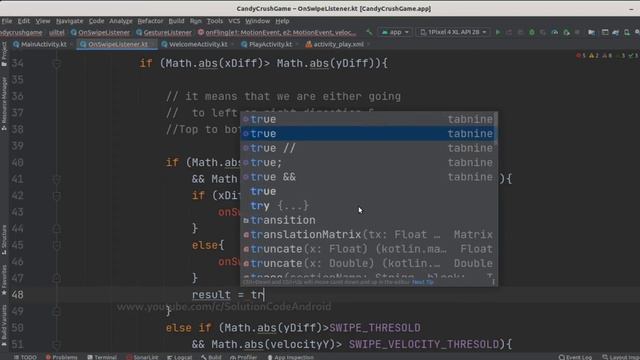Click the Debug app bug icon
This screenshot has width=640, height=360.
531,32
